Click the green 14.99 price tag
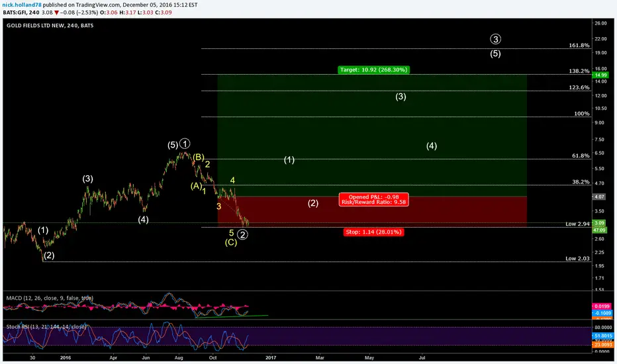 pos(600,75)
